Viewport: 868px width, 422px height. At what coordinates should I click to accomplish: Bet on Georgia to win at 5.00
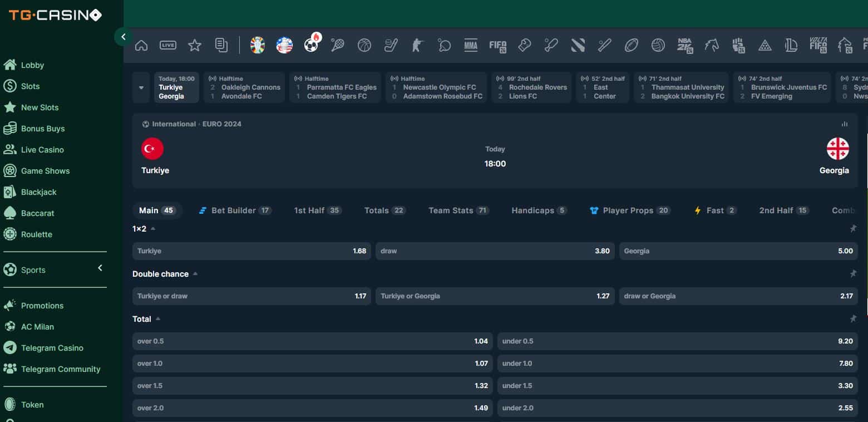[x=738, y=251]
